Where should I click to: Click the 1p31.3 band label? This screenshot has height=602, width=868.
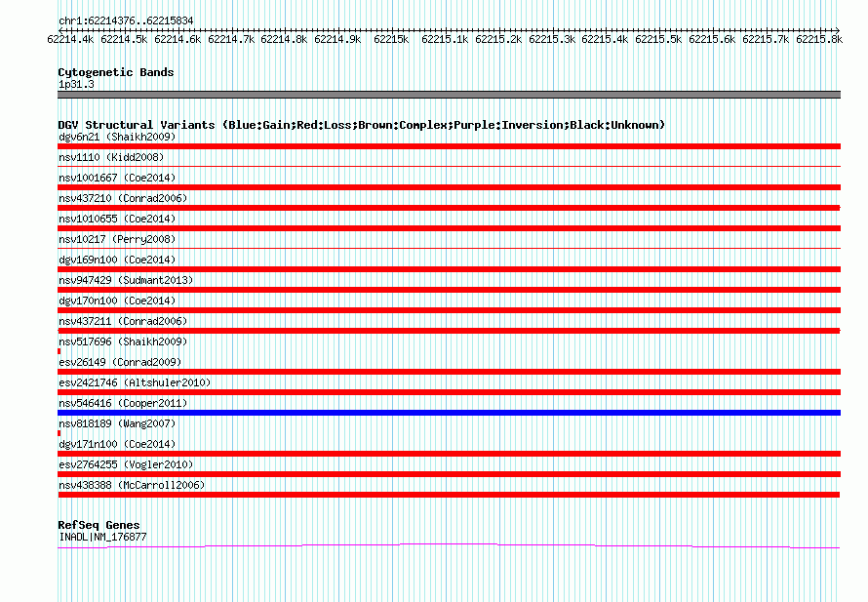(76, 84)
